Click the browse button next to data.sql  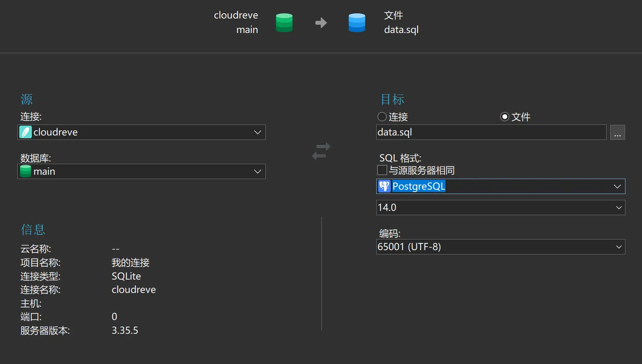coord(618,132)
